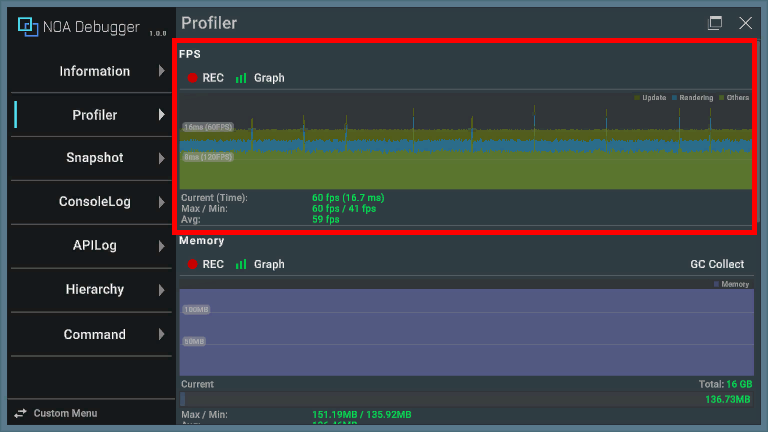Click the Others legend swatch
Viewport: 768px width, 432px height.
coord(722,98)
